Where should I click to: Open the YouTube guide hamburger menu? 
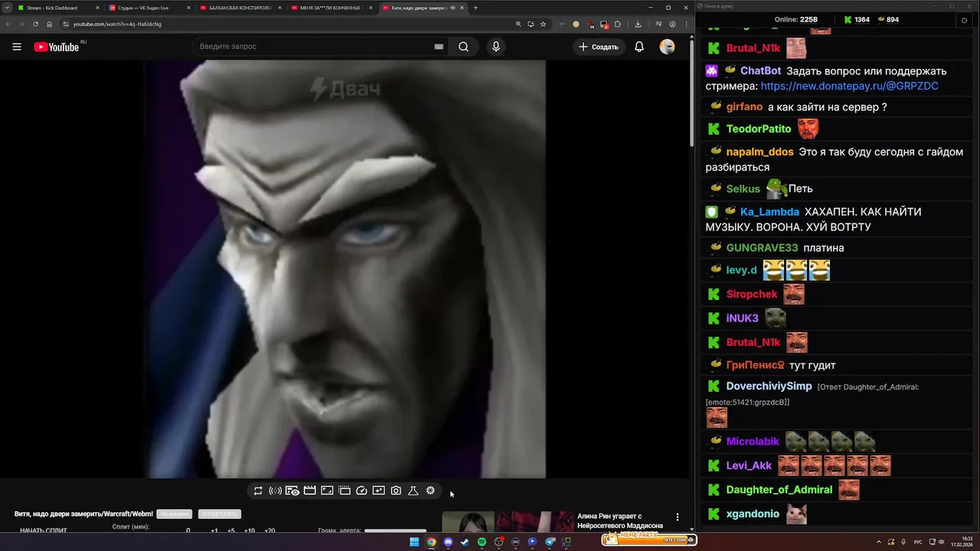[17, 47]
